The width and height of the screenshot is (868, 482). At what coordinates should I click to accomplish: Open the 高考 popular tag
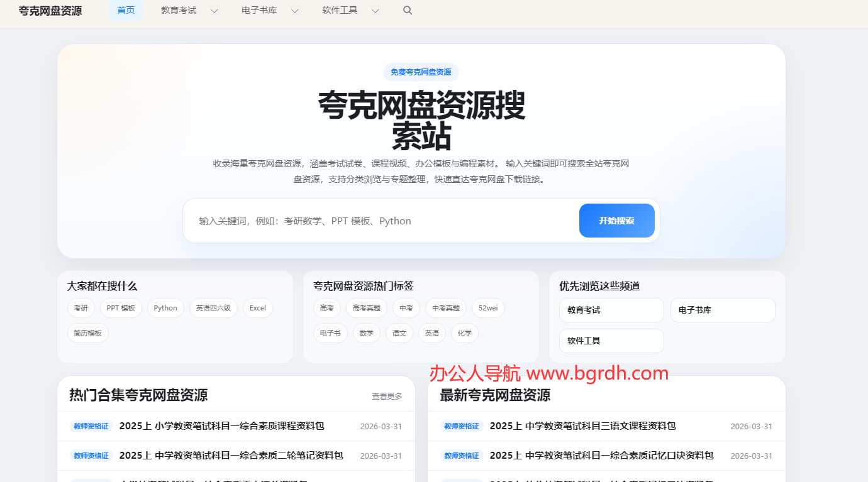(327, 308)
